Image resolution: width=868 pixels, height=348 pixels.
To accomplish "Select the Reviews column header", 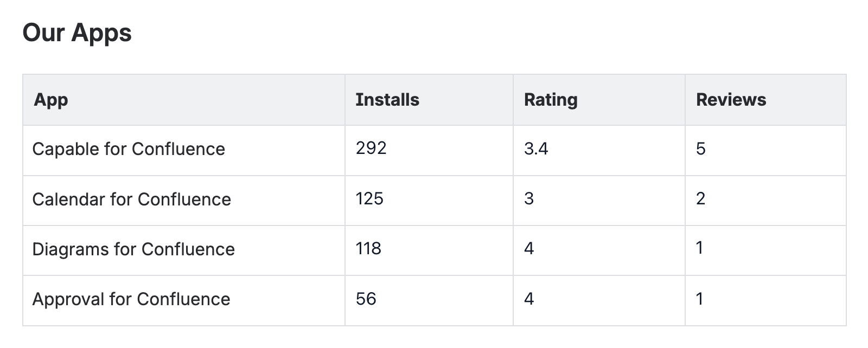I will point(731,100).
